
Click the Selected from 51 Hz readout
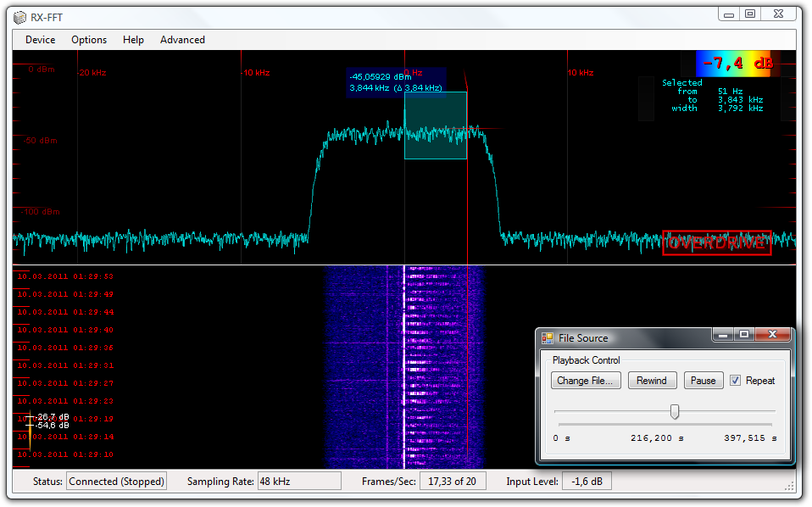click(710, 92)
